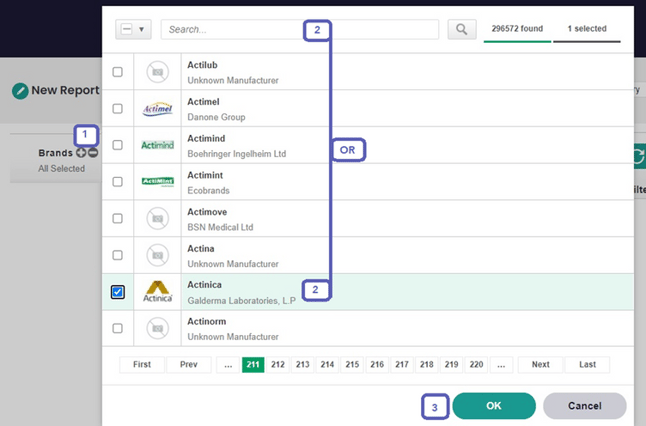Click the Actimel brand name
This screenshot has width=646, height=426.
[x=204, y=102]
